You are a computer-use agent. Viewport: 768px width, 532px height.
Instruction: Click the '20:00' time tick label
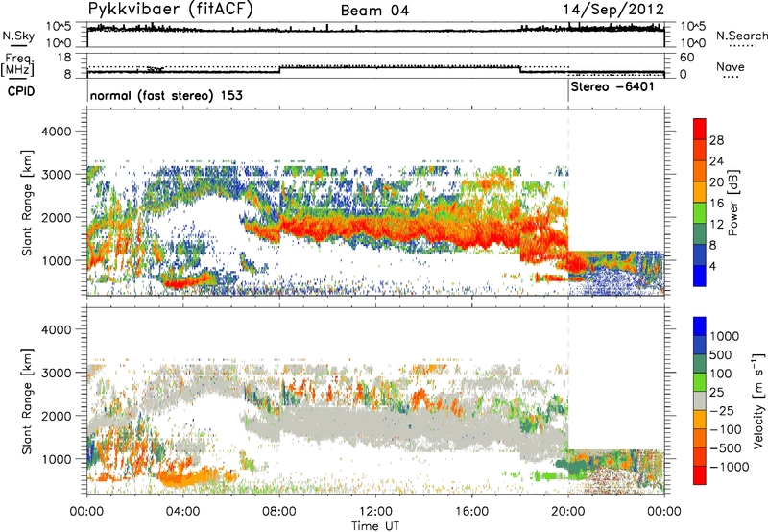[568, 512]
